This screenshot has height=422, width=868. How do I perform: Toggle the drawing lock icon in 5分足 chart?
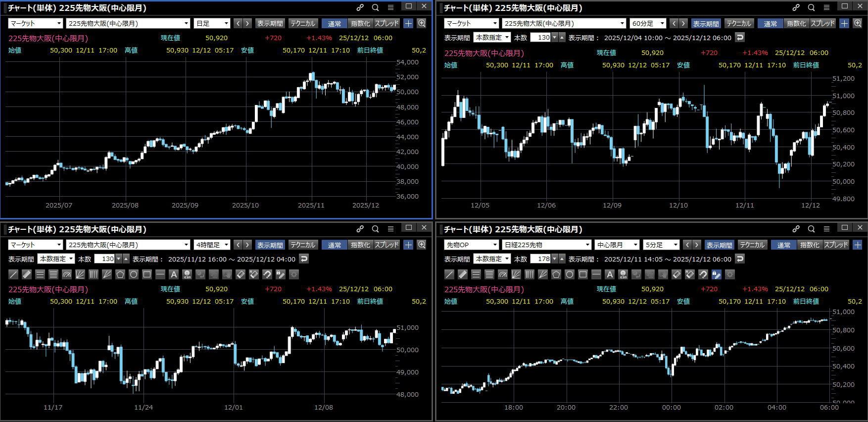(716, 274)
